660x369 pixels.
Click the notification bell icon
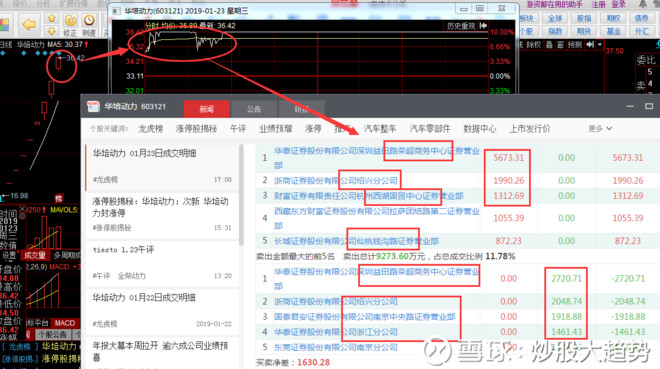coord(643,5)
